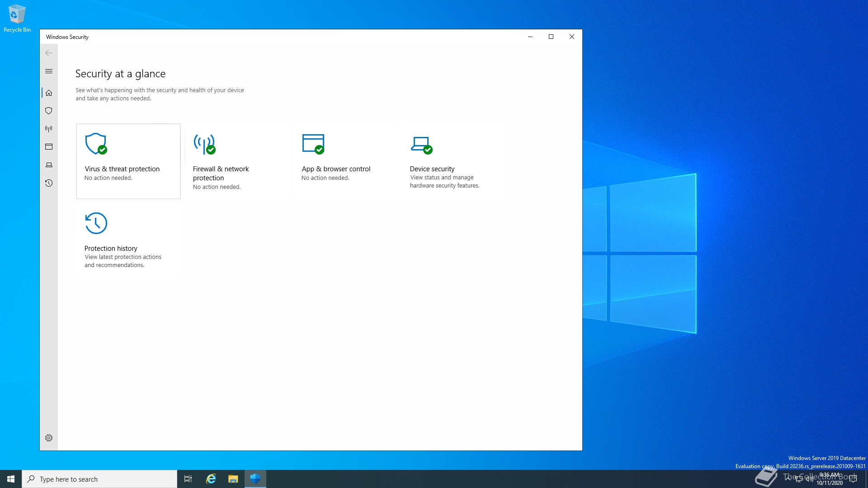Viewport: 868px width, 488px height.
Task: Open Recycle Bin desktop icon
Action: click(17, 19)
